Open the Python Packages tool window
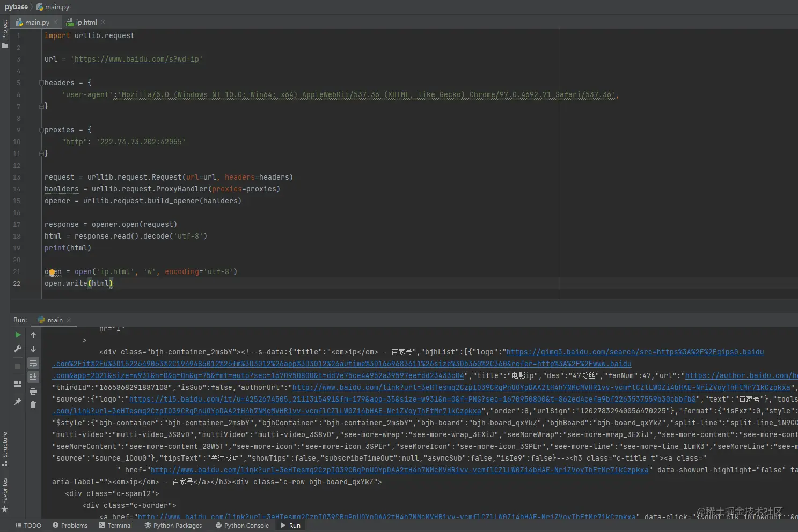Image resolution: width=798 pixels, height=532 pixels. click(173, 526)
